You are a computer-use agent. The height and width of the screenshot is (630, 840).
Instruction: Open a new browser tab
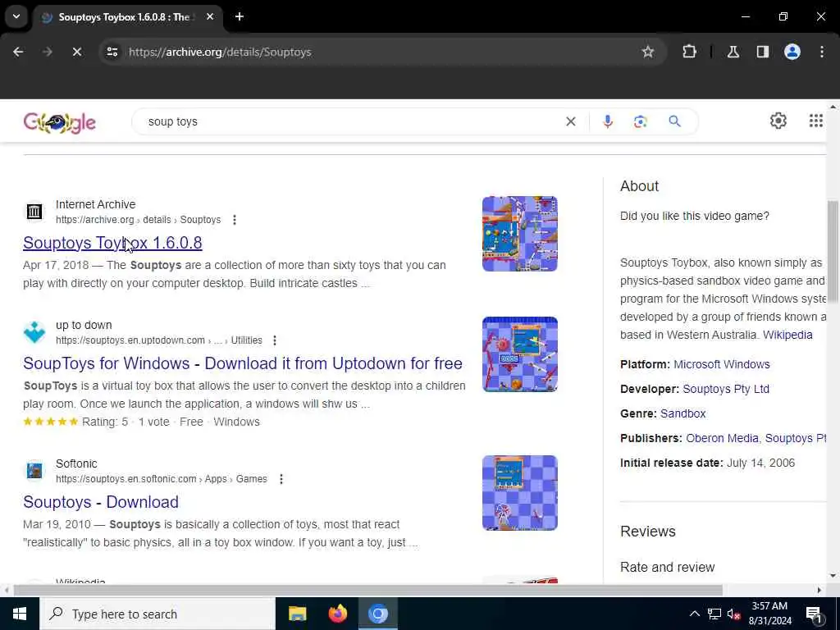point(240,16)
